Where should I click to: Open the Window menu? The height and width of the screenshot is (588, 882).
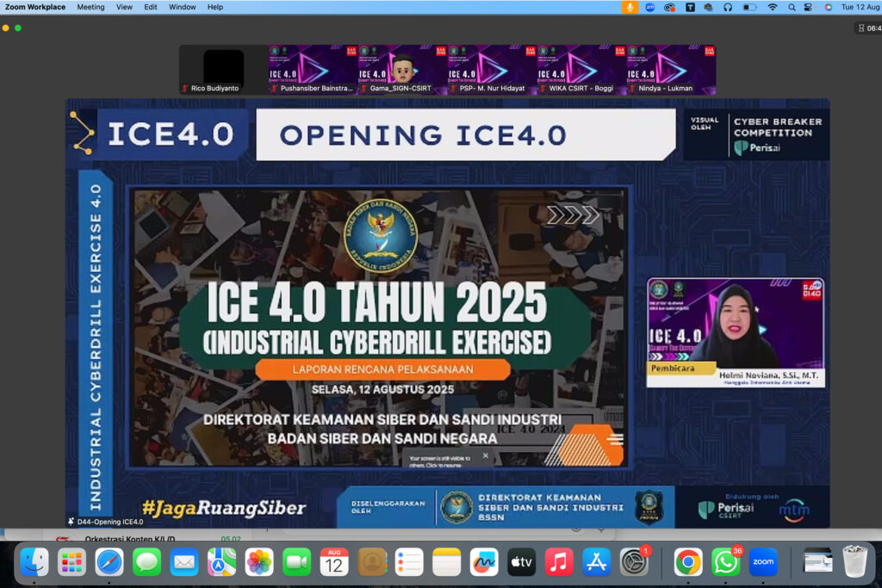pyautogui.click(x=183, y=7)
